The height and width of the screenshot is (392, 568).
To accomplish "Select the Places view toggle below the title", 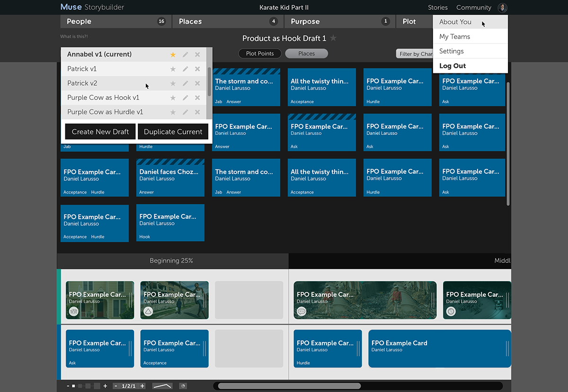I will tap(306, 53).
